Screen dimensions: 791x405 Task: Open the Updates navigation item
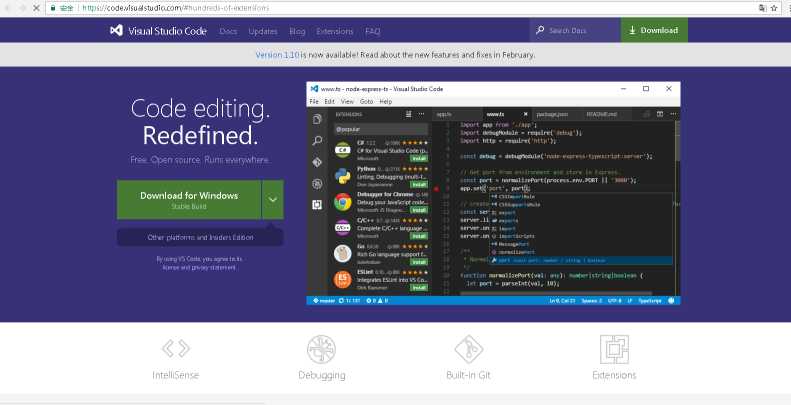(263, 31)
